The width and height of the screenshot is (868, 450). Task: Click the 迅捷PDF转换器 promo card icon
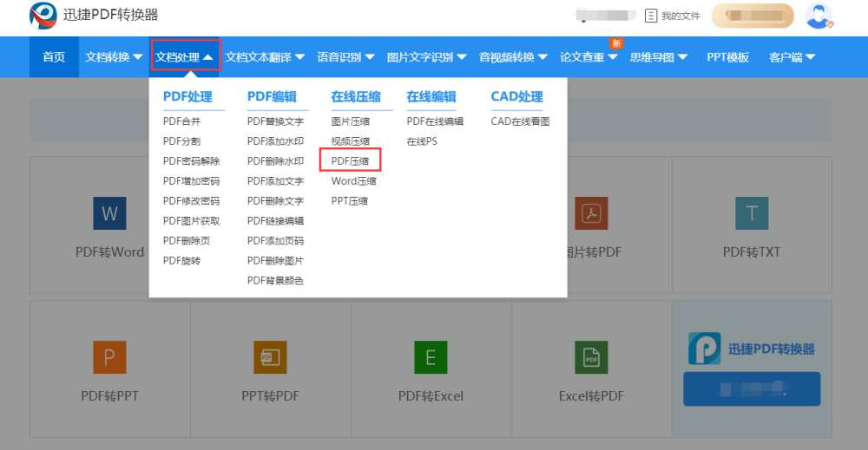tap(704, 349)
